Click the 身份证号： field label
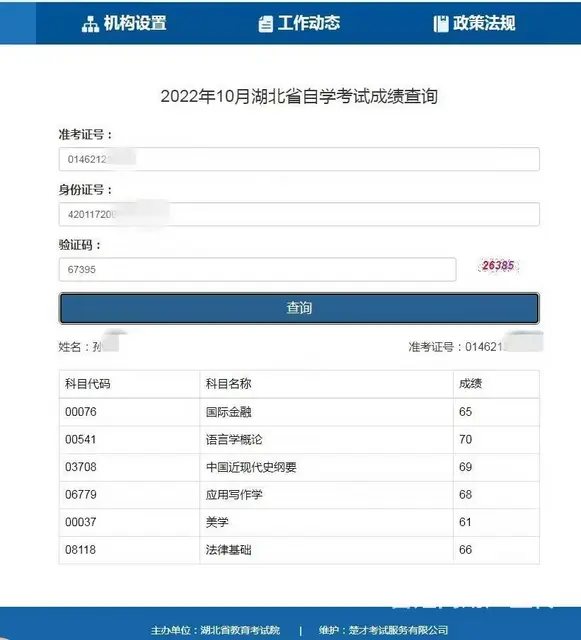 pyautogui.click(x=85, y=190)
